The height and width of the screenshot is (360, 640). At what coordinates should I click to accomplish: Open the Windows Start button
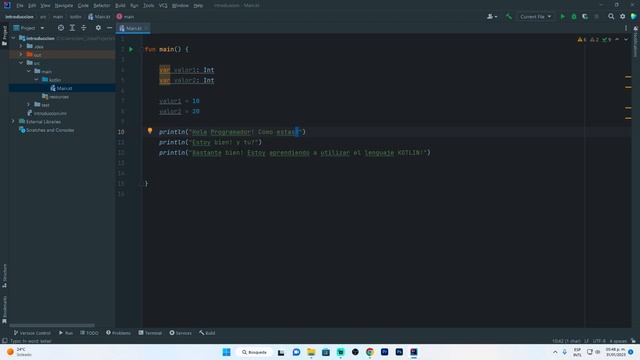click(x=227, y=352)
